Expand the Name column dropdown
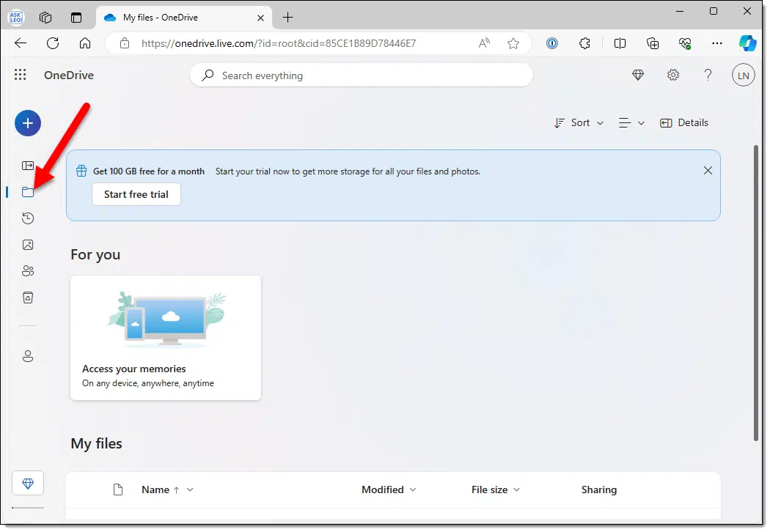This screenshot has width=770, height=532. (190, 489)
